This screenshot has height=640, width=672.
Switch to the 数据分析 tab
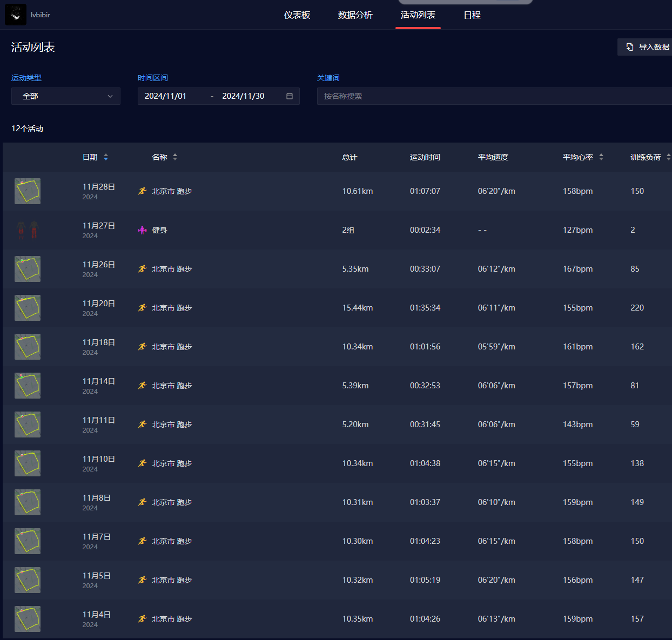pos(355,15)
